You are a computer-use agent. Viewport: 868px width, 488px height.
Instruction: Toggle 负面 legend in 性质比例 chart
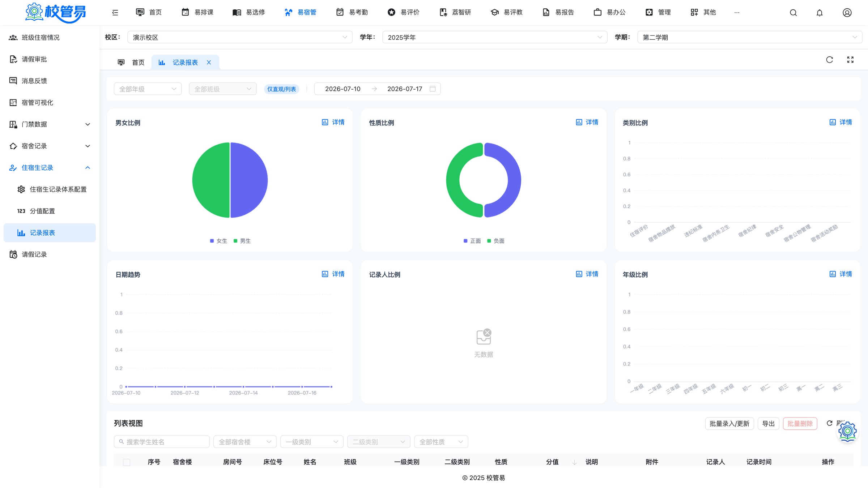(x=496, y=241)
